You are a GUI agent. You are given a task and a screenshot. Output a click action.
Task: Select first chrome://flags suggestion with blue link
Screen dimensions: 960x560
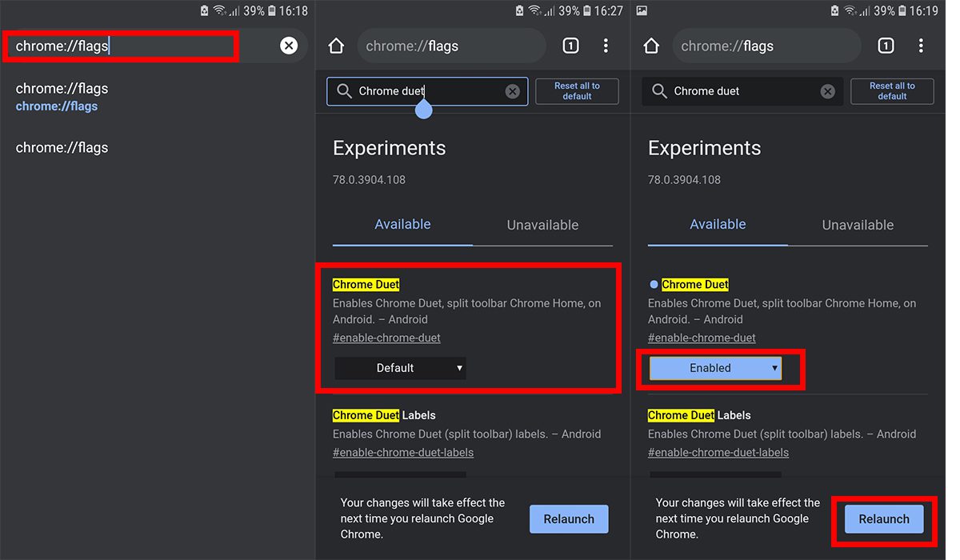62,97
